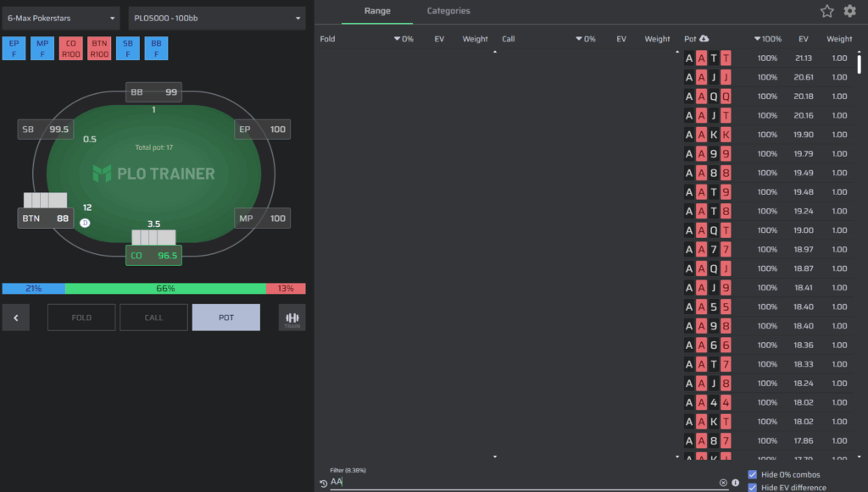The height and width of the screenshot is (492, 868).
Task: Select the AAJ9 hand row
Action: 768,287
